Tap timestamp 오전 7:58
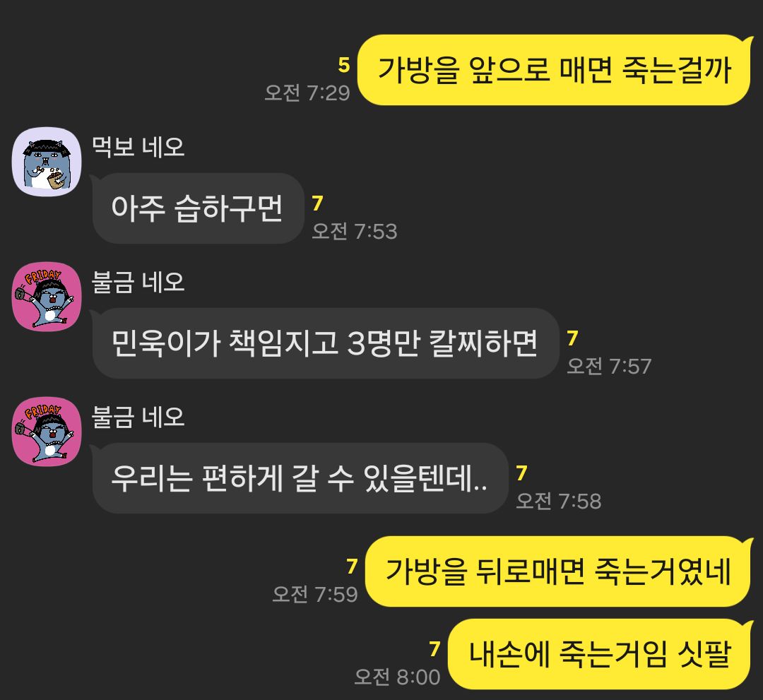Screen dimensions: 763x700 tap(559, 501)
